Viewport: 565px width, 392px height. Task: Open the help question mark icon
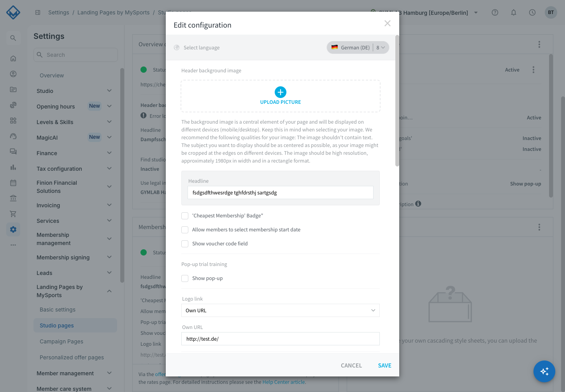495,12
